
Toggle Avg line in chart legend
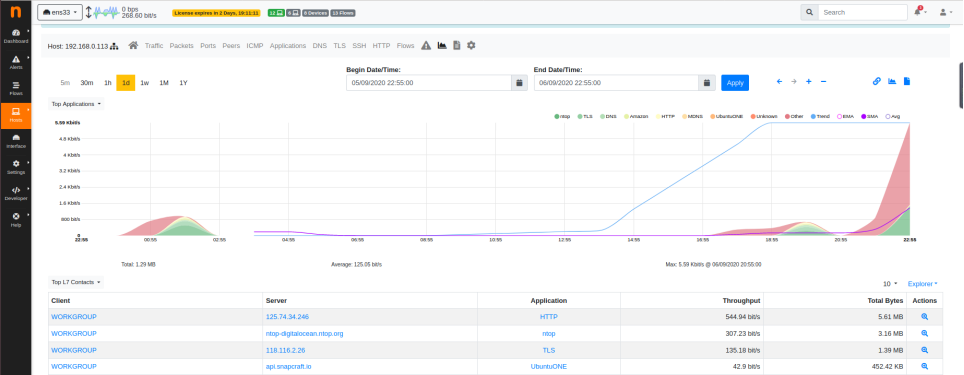(893, 116)
